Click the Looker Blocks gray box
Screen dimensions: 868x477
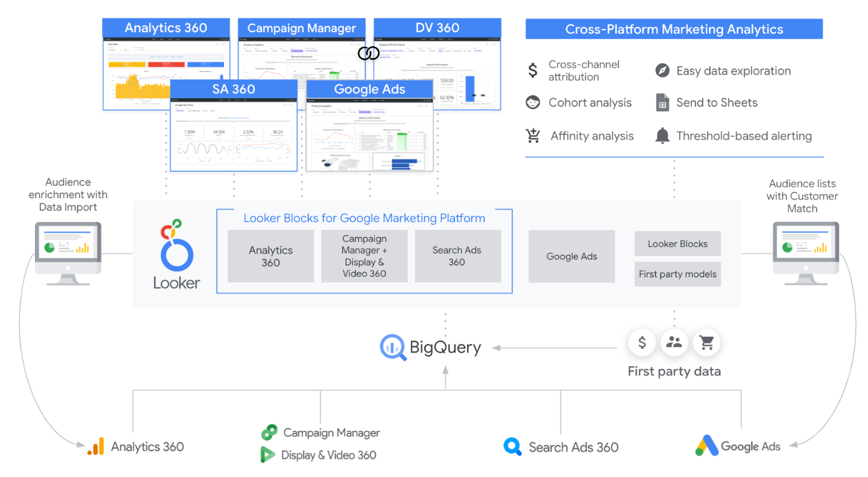coord(678,244)
